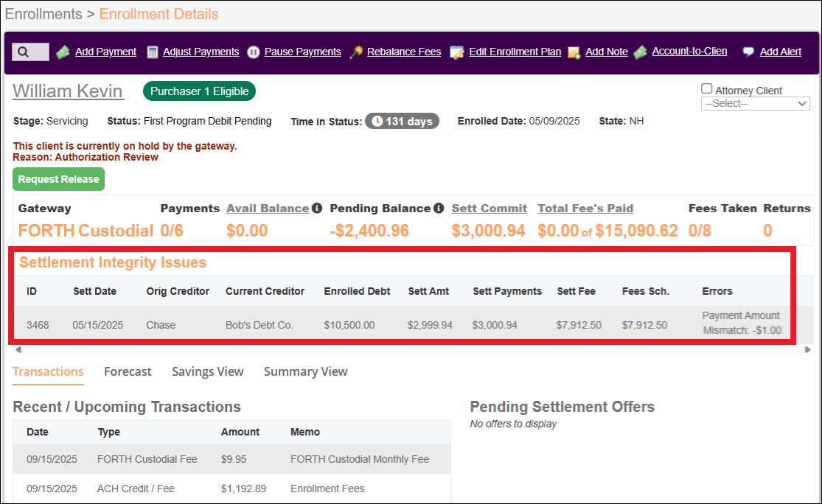
Task: Click the $3,000.94 Sett Commit value
Action: [x=489, y=231]
